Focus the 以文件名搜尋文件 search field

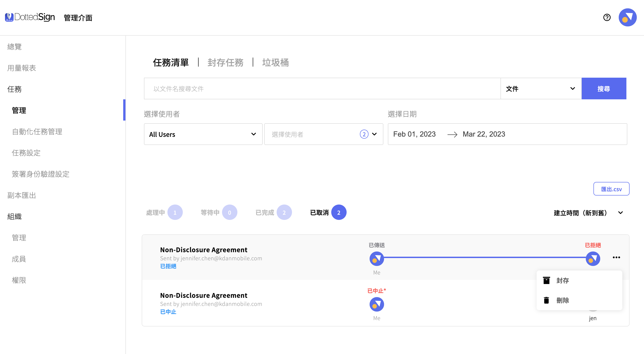322,88
